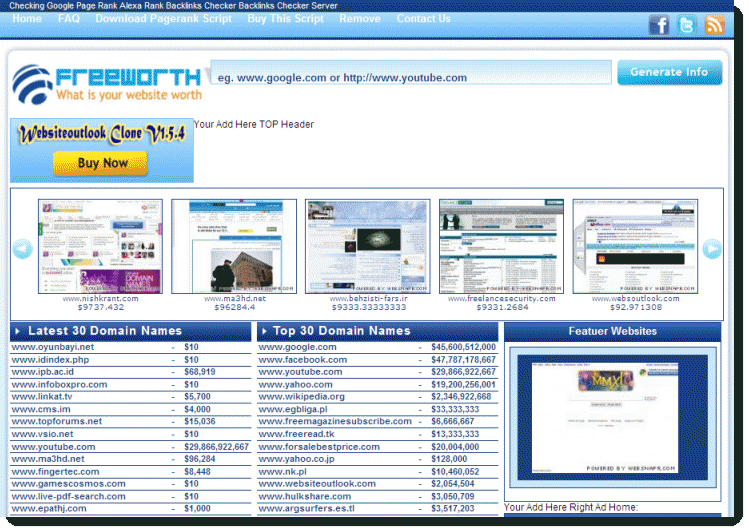Click the Generate Info button
Viewport: 749px width, 532px height.
669,72
